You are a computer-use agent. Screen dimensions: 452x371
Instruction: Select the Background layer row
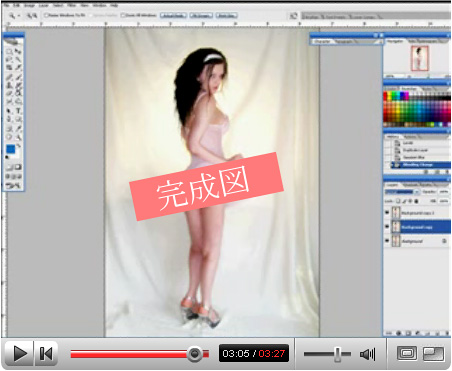(x=417, y=241)
